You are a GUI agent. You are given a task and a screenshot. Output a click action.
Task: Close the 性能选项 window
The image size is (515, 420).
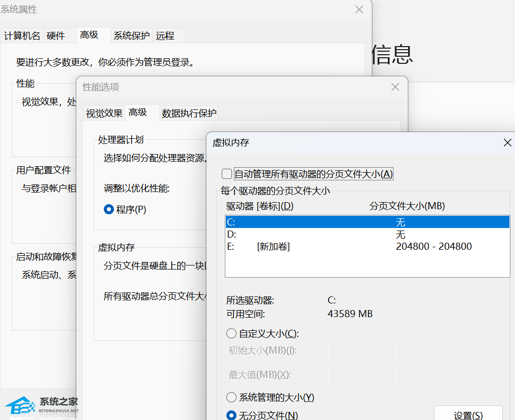tap(395, 87)
